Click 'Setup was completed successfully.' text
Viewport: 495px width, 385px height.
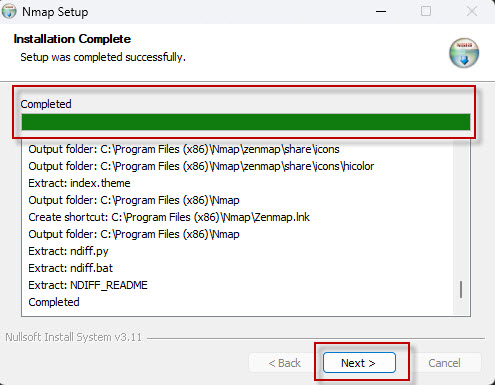click(x=103, y=57)
